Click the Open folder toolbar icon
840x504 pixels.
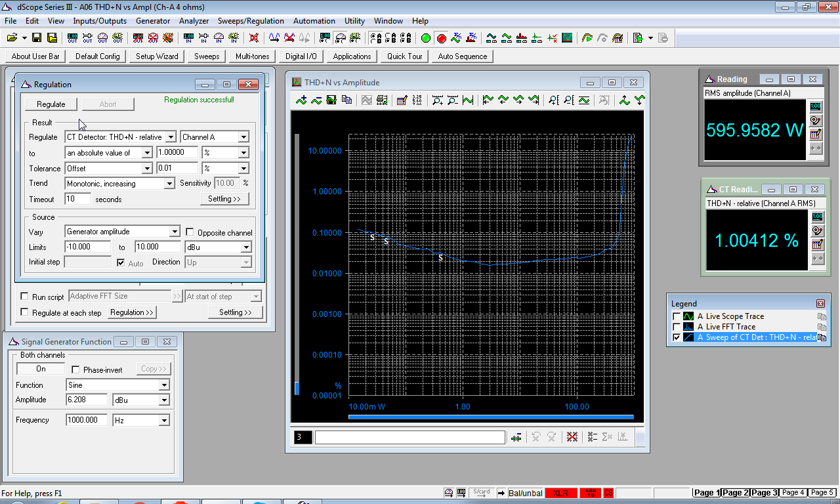12,37
